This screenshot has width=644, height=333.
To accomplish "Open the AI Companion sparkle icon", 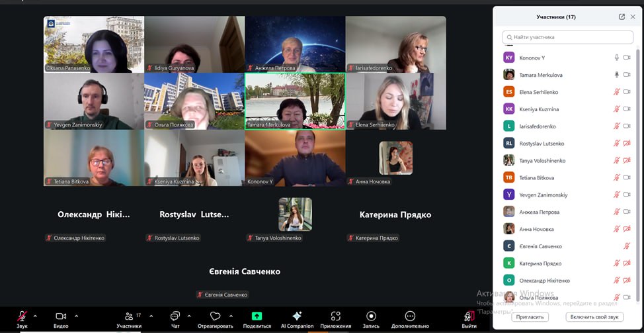I will (297, 316).
